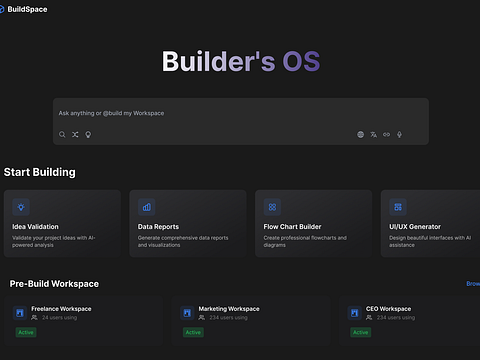This screenshot has width=480, height=360.
Task: Click the CEO Workspace icon
Action: [x=355, y=313]
